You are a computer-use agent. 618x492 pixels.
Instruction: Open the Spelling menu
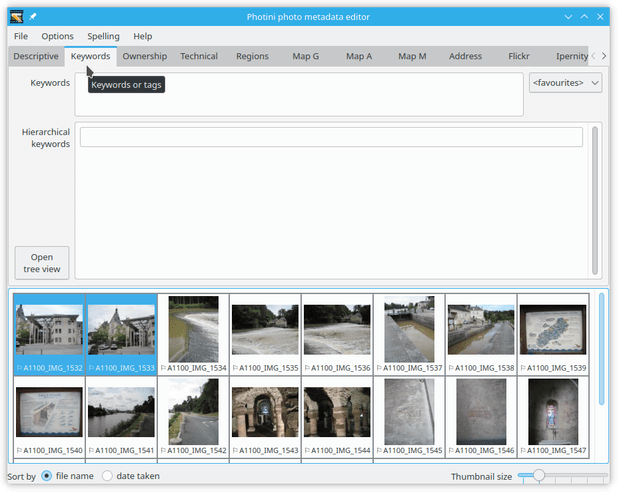103,36
